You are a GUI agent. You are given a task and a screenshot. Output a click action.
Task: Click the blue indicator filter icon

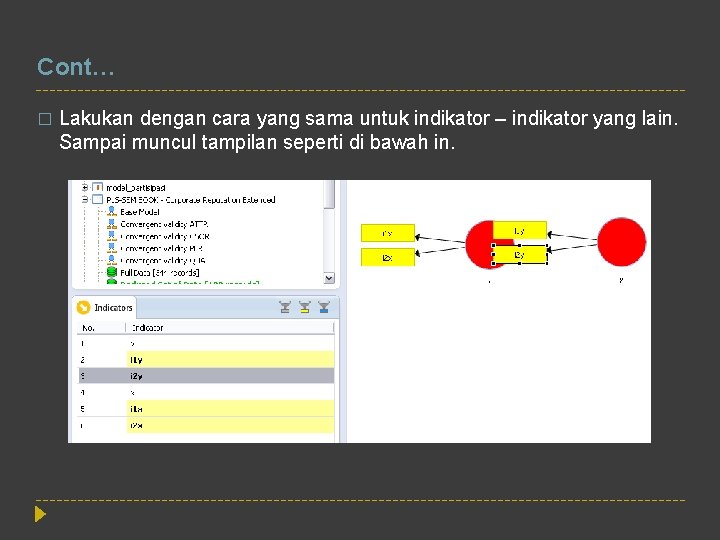pyautogui.click(x=324, y=307)
